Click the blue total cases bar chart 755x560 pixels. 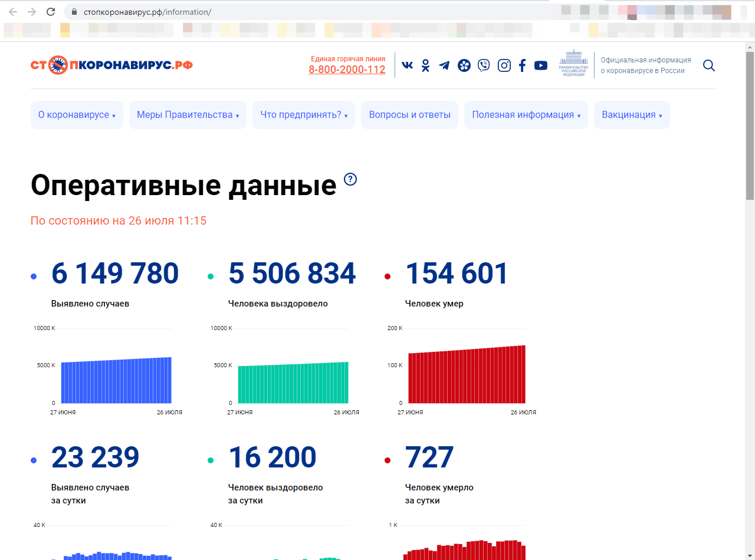click(x=116, y=380)
